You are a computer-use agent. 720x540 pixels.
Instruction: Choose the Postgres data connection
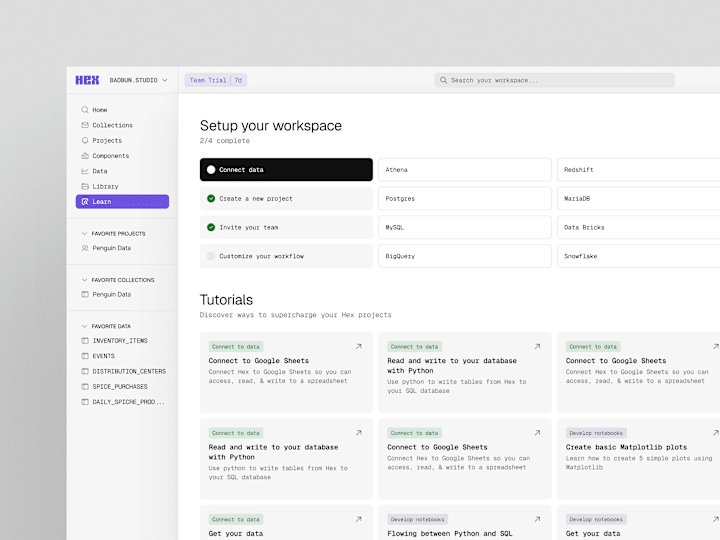[x=465, y=198]
